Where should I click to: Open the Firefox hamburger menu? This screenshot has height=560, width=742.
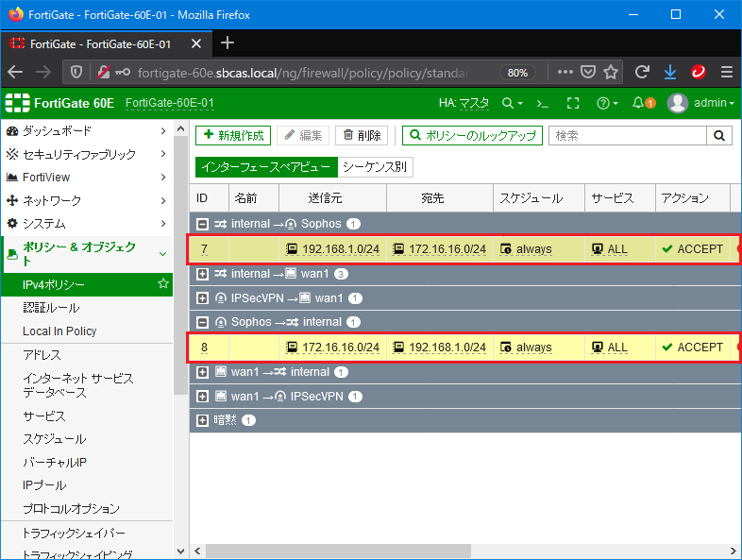[726, 73]
